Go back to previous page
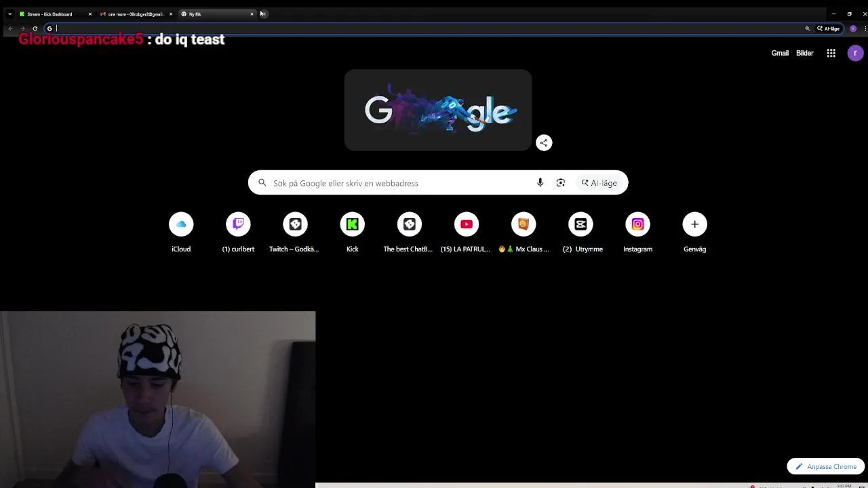The image size is (868, 488). tap(10, 28)
